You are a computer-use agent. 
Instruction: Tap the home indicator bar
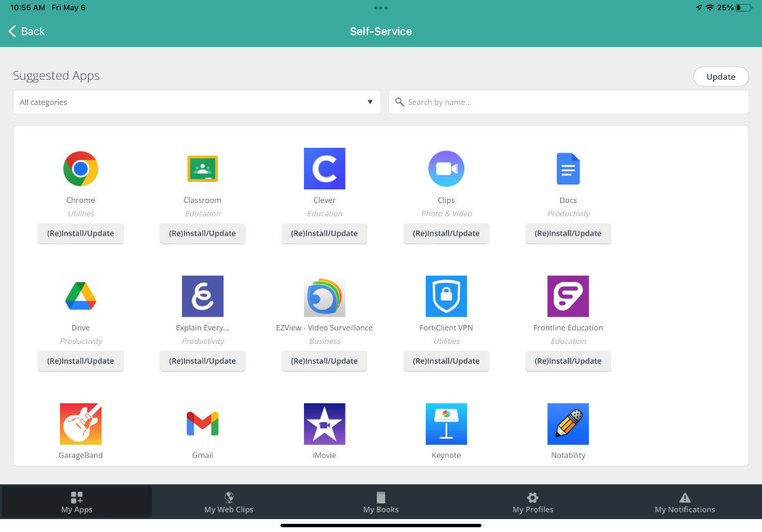381,525
